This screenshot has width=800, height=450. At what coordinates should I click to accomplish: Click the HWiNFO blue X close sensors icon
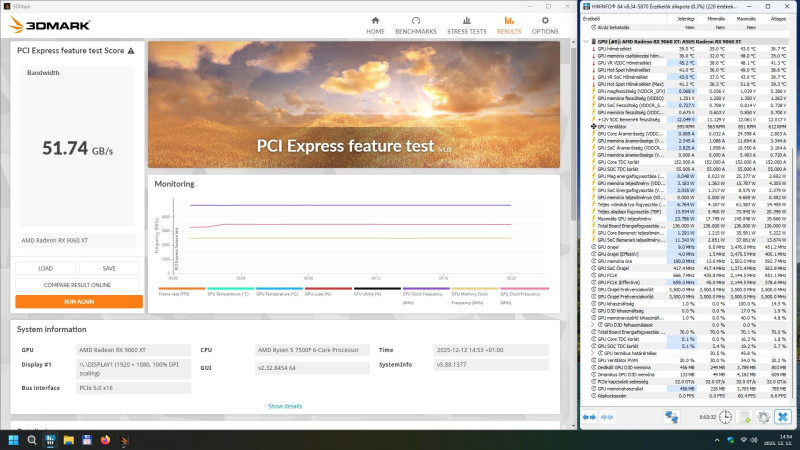pyautogui.click(x=783, y=417)
